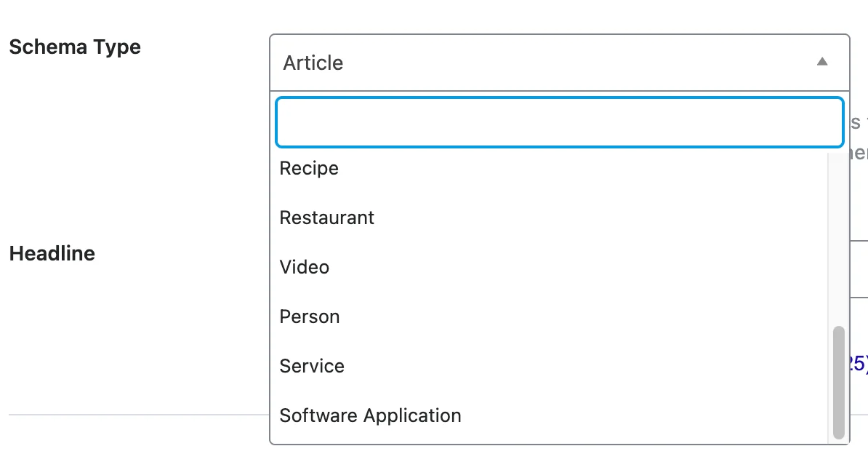Select the Recipe schema type
Screen dimensions: 868x454
point(308,168)
